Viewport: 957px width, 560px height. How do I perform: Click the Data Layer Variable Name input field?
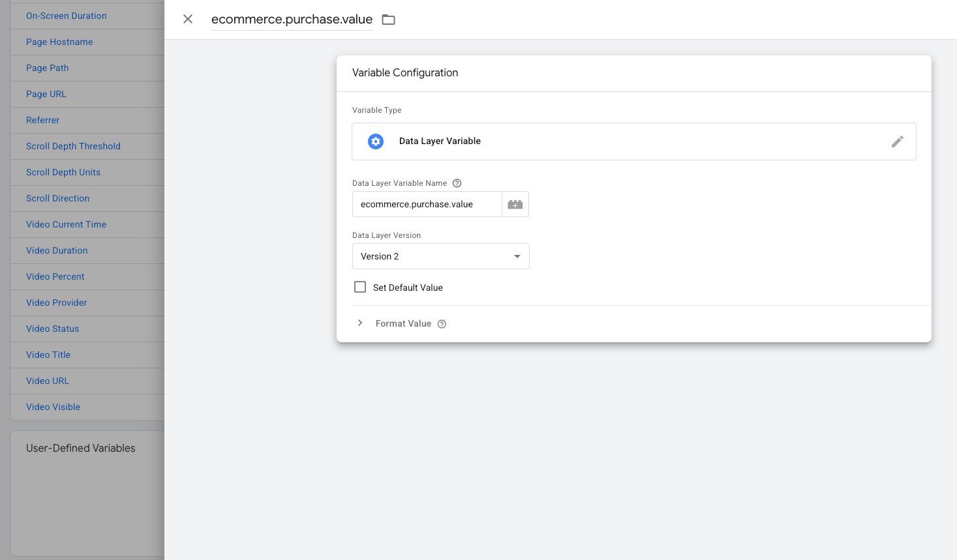pos(427,205)
